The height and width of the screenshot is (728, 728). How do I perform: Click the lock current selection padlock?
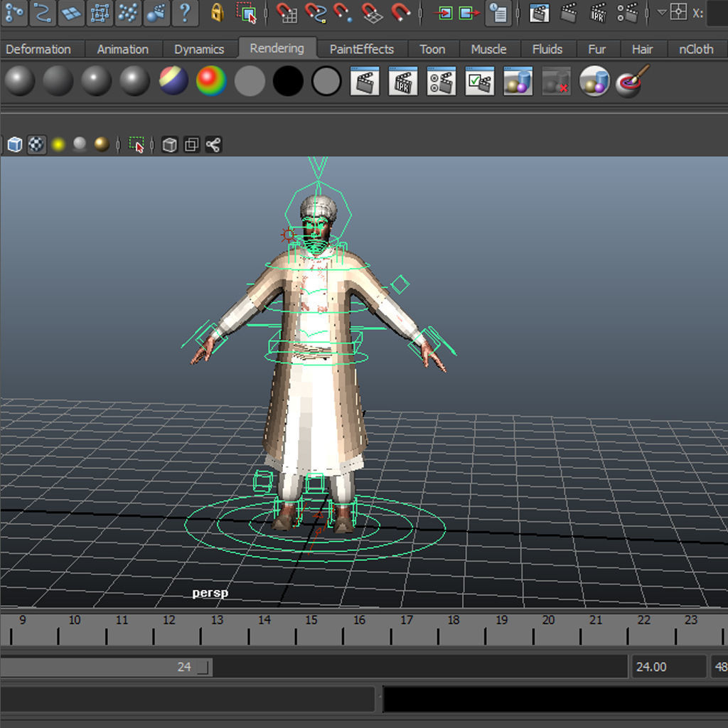217,13
